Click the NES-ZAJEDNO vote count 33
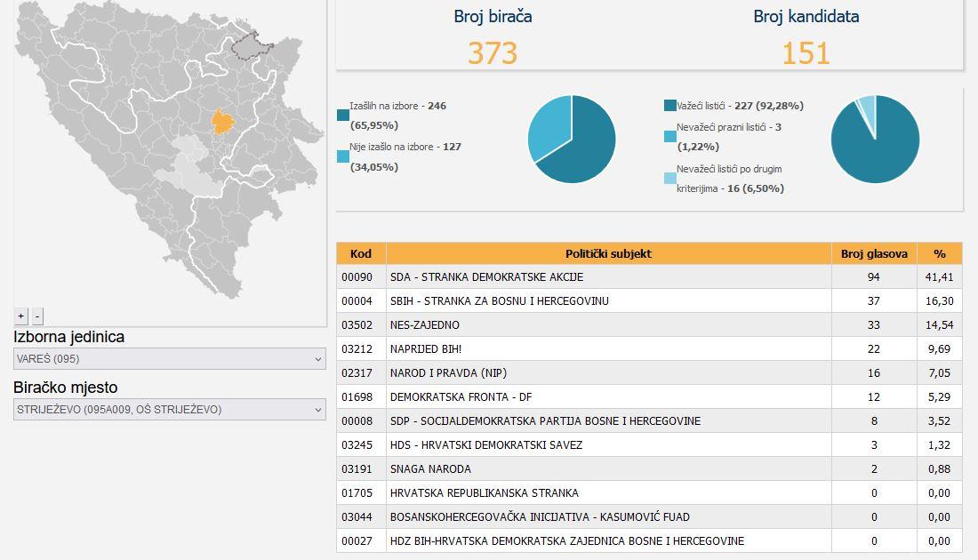The image size is (978, 560). click(874, 325)
